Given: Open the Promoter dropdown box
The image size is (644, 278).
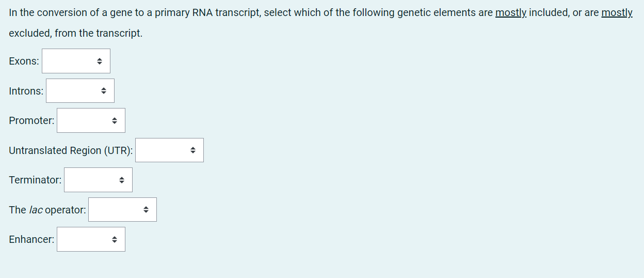Looking at the screenshot, I should point(91,120).
